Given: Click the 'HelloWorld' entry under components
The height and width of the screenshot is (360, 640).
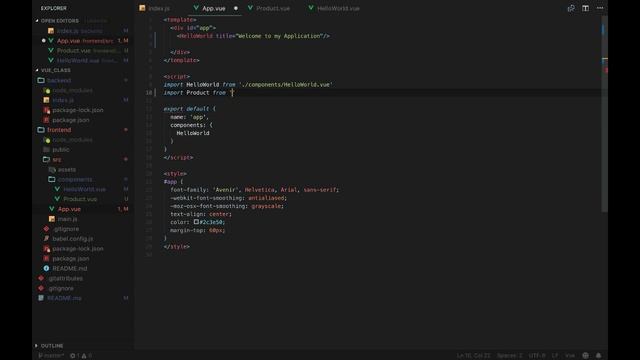Looking at the screenshot, I should pos(193,133).
